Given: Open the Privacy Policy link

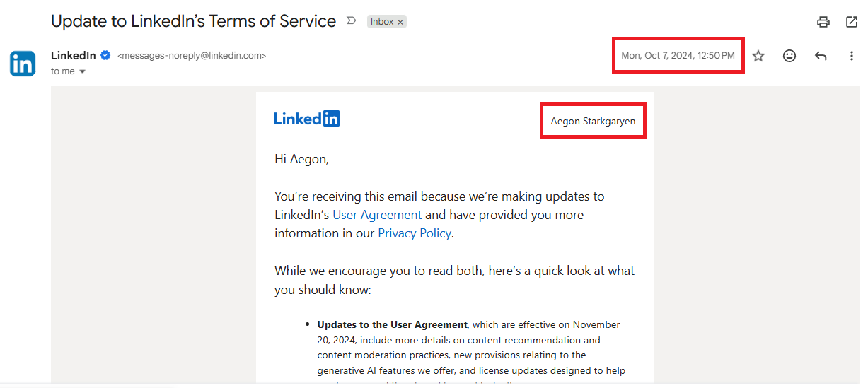Looking at the screenshot, I should [414, 233].
